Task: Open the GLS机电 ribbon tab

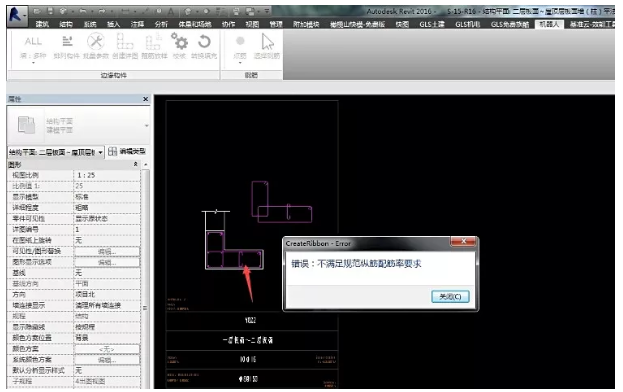Action: coord(468,25)
